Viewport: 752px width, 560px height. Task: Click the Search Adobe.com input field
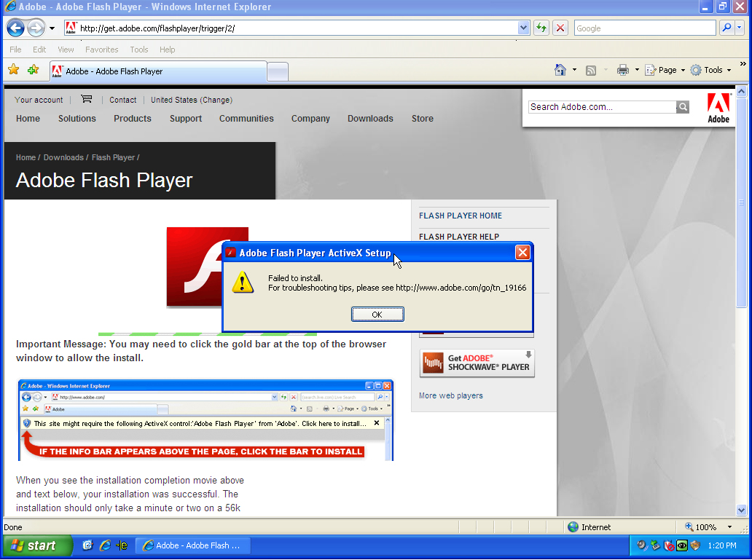click(x=603, y=107)
